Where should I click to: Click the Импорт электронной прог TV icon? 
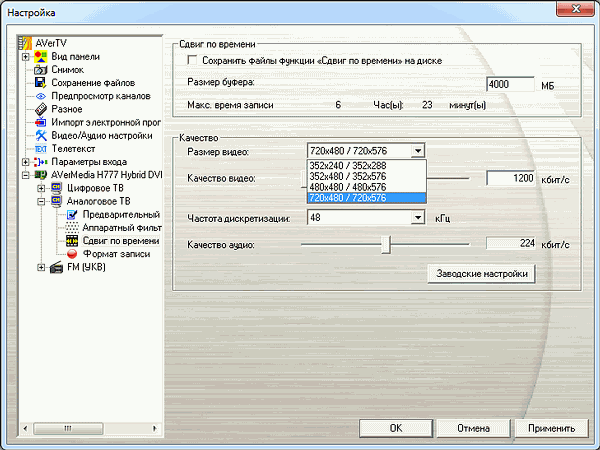tap(41, 122)
